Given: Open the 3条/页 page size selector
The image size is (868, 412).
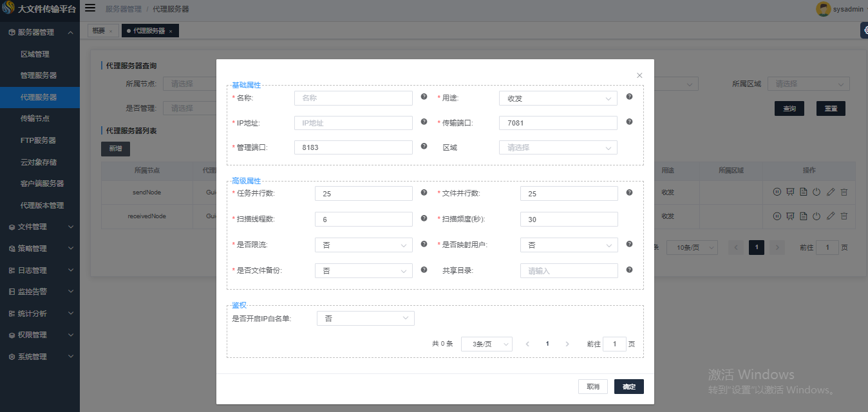Looking at the screenshot, I should click(486, 344).
